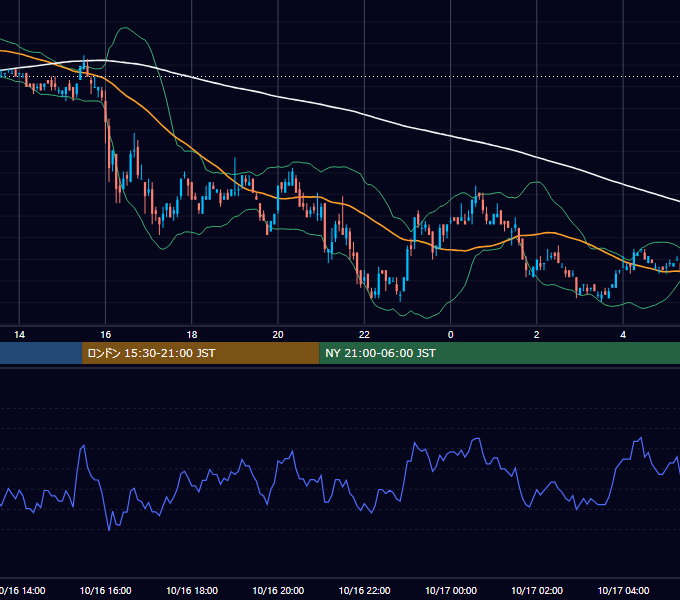The image size is (680, 600).
Task: Click the '10/17 04:00' date label
Action: point(623,590)
